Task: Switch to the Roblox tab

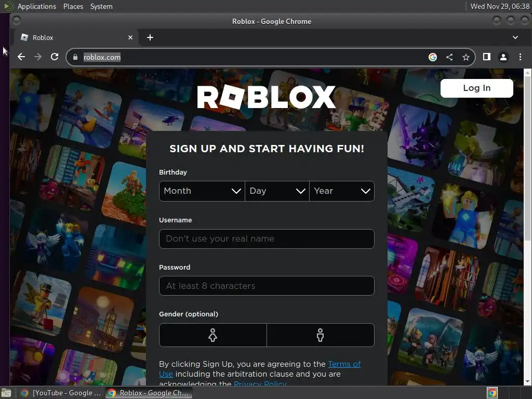Action: coord(75,37)
